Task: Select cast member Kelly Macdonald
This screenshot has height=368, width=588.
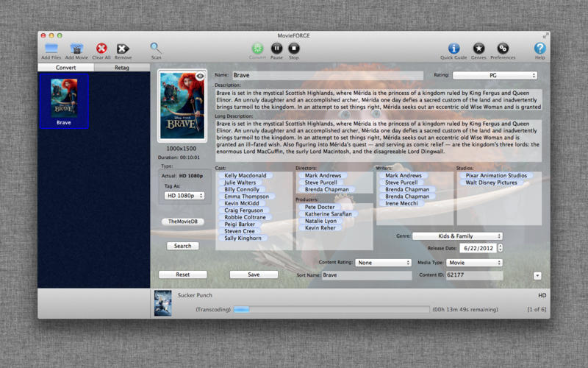Action: click(245, 175)
